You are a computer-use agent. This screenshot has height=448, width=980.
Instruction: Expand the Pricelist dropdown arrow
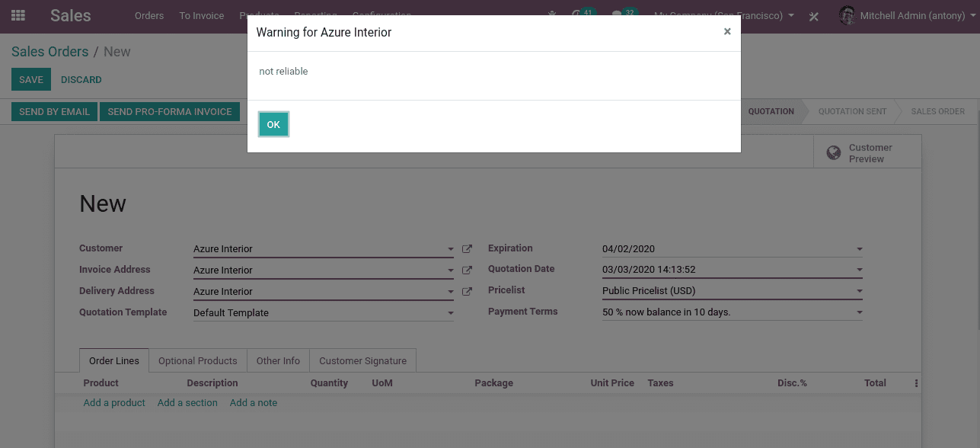[x=860, y=291]
